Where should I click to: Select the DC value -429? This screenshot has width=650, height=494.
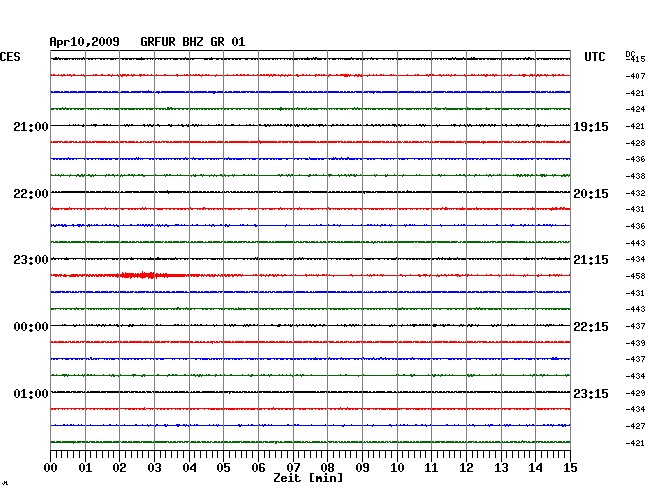click(635, 393)
